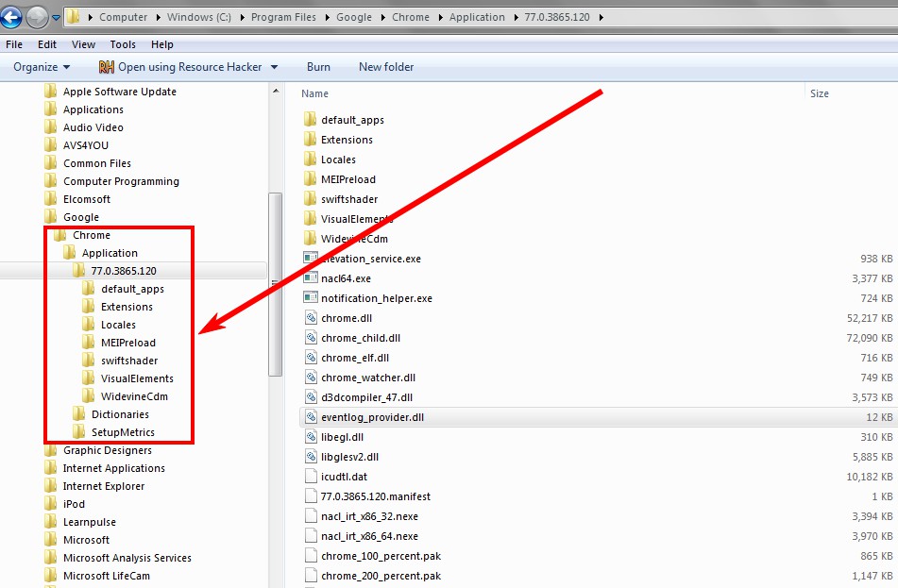Select the Google breadcrumb segment
The width and height of the screenshot is (898, 588).
click(x=354, y=17)
